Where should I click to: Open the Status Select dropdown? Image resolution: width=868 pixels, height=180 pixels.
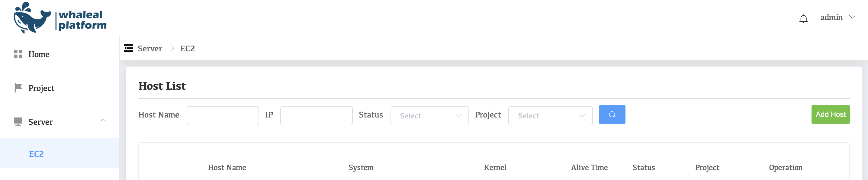coord(429,116)
